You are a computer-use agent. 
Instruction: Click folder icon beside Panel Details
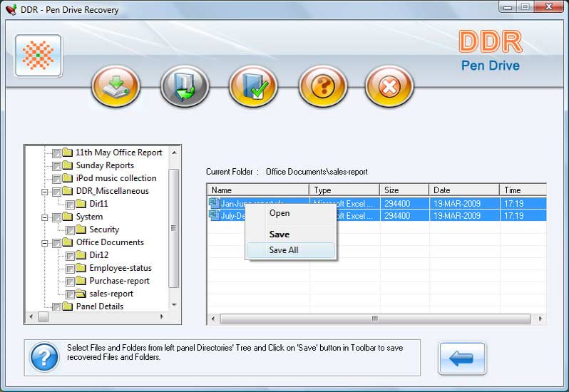tap(68, 306)
